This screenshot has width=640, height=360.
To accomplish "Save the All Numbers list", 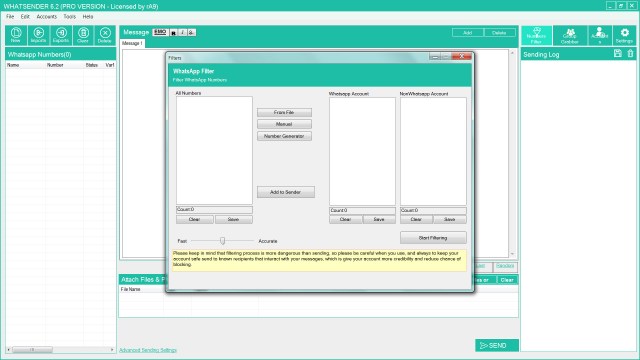I will (233, 220).
